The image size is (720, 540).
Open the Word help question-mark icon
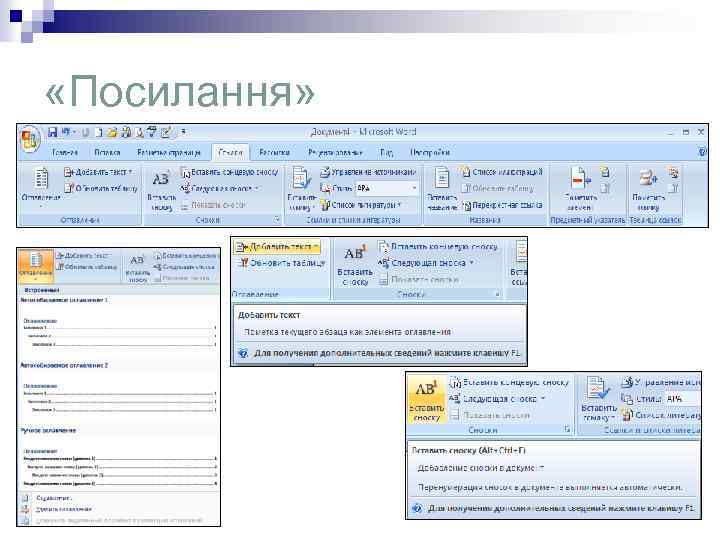702,152
